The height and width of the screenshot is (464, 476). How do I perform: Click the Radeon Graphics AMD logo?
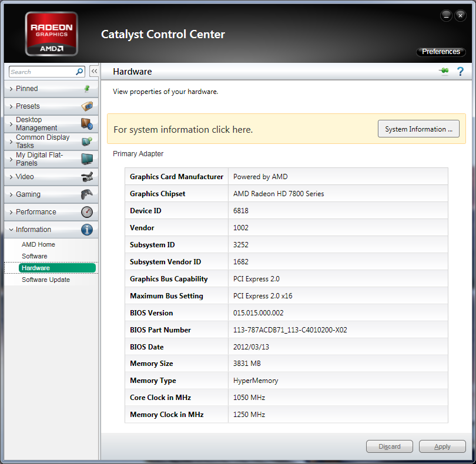(x=51, y=33)
